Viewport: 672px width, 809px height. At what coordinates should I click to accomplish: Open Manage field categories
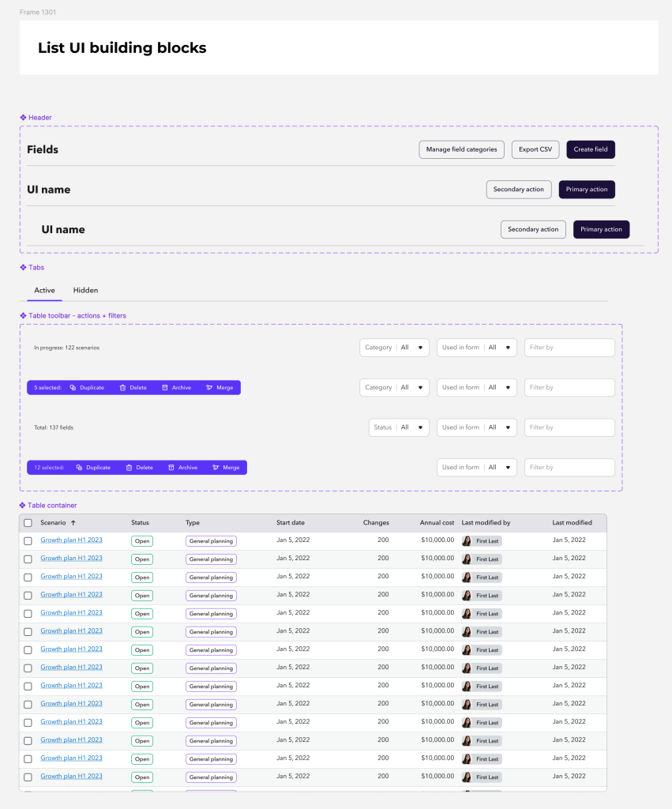pyautogui.click(x=462, y=149)
